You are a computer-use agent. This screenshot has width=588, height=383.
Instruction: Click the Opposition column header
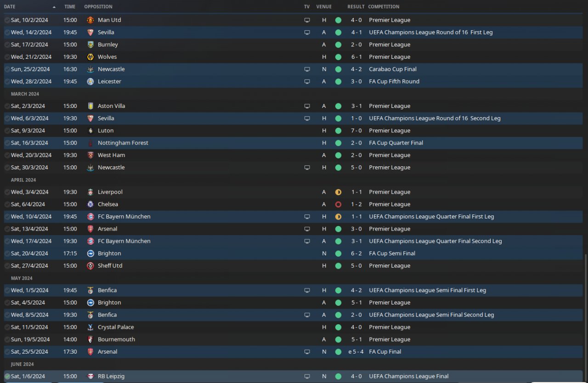pos(98,7)
